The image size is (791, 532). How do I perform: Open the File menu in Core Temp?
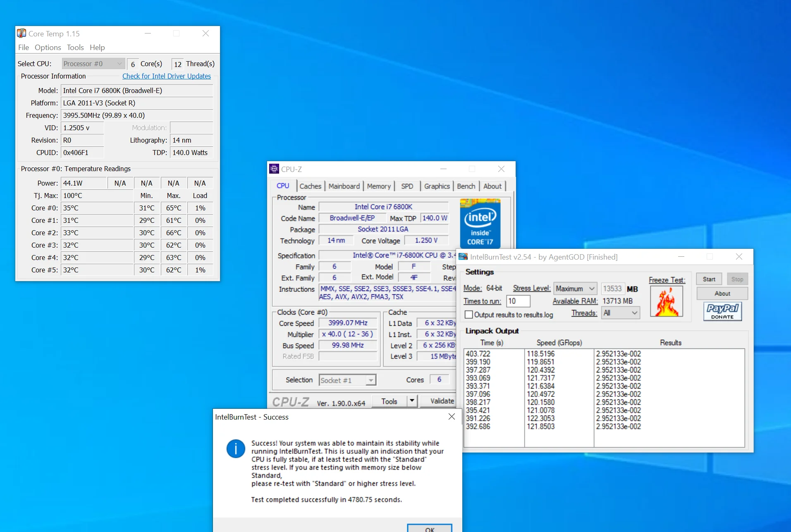(24, 48)
